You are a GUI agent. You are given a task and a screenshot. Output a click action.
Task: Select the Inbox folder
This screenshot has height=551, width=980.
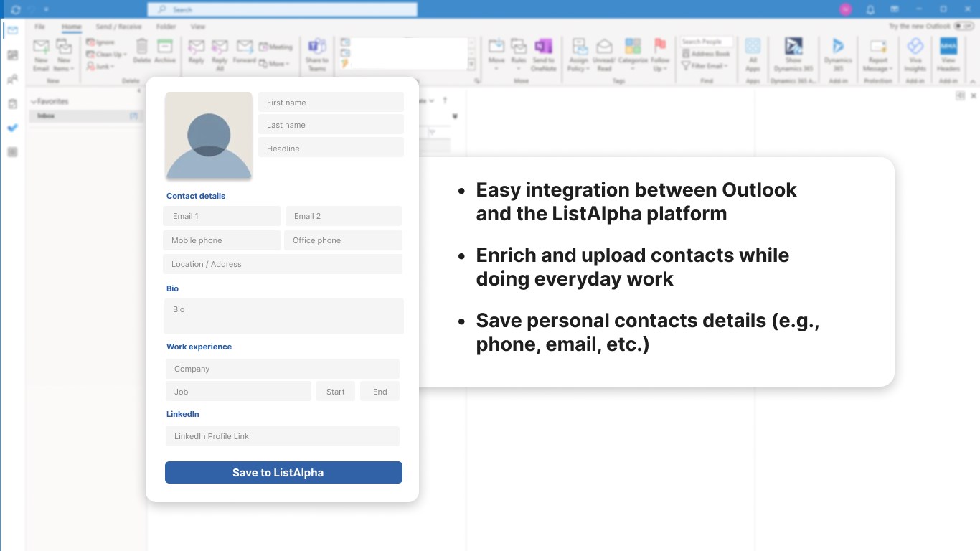[85, 116]
